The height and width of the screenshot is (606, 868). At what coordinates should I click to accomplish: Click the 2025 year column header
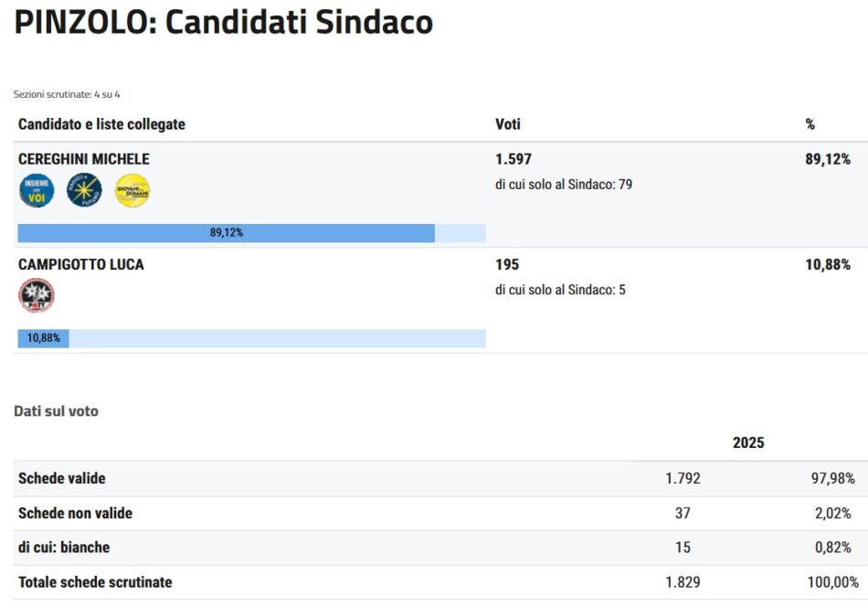click(748, 442)
